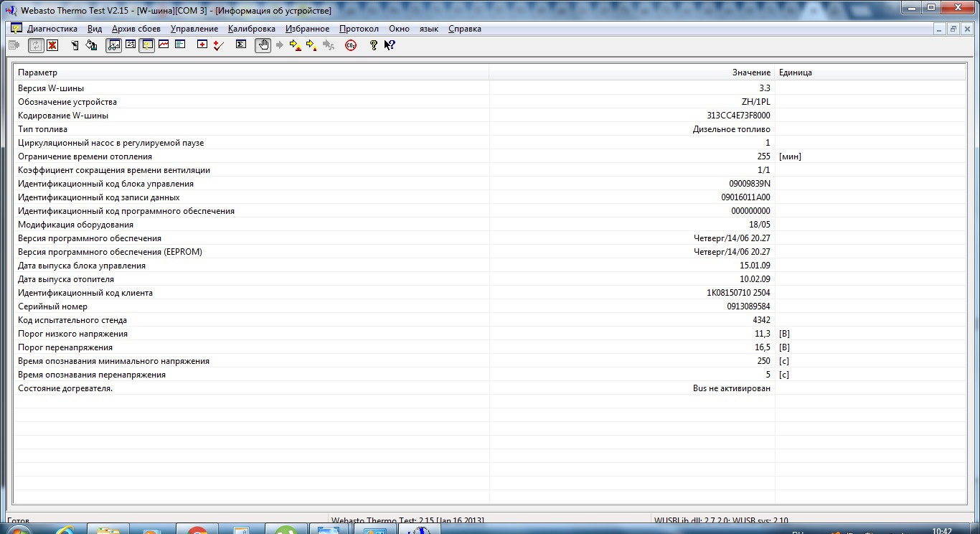
Task: Click the [мин] unit cell
Action: point(790,156)
